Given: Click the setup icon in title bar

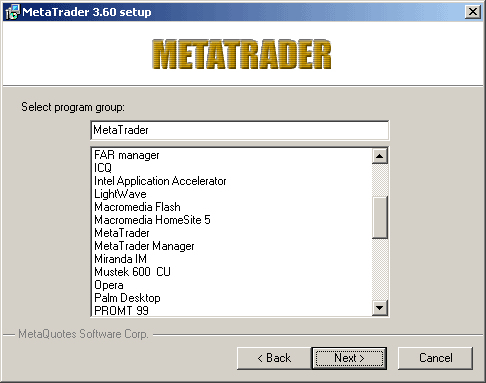Looking at the screenshot, I should pyautogui.click(x=12, y=12).
